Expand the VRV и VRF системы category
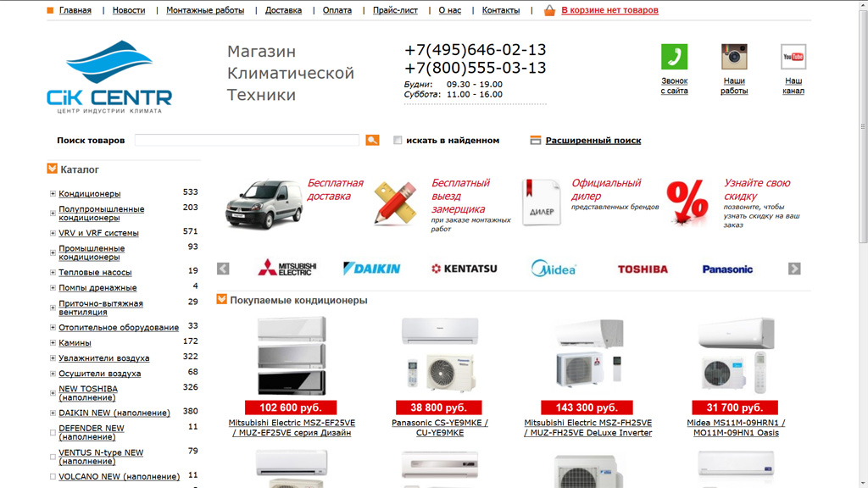Screen dimensions: 868x488 click(x=53, y=234)
